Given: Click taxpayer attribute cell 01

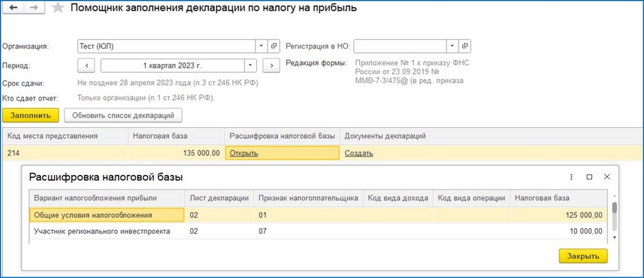Looking at the screenshot, I should [x=308, y=215].
